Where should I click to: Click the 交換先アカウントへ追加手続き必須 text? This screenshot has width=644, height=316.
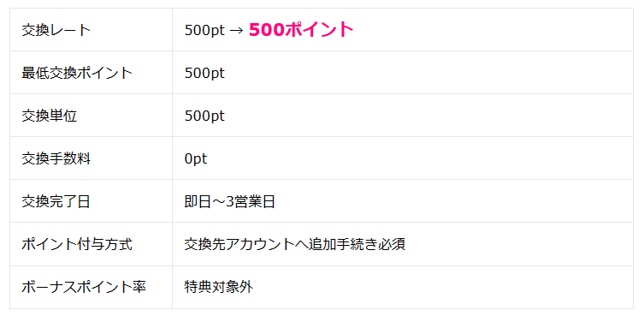[295, 244]
